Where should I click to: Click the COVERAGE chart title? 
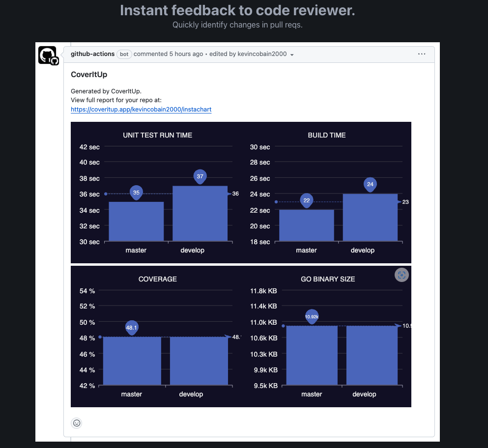pos(157,279)
